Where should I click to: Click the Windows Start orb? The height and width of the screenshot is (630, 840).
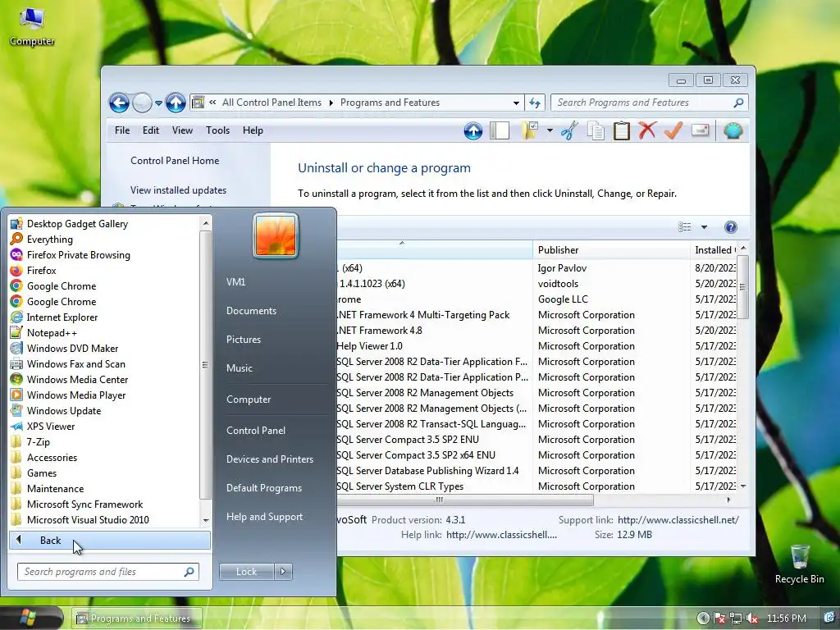point(28,619)
